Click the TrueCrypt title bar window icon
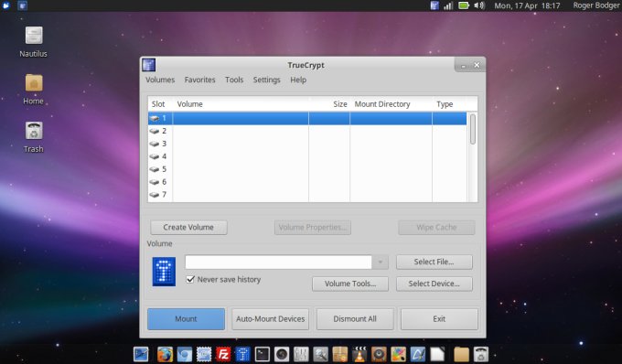The width and height of the screenshot is (622, 364). coord(149,65)
